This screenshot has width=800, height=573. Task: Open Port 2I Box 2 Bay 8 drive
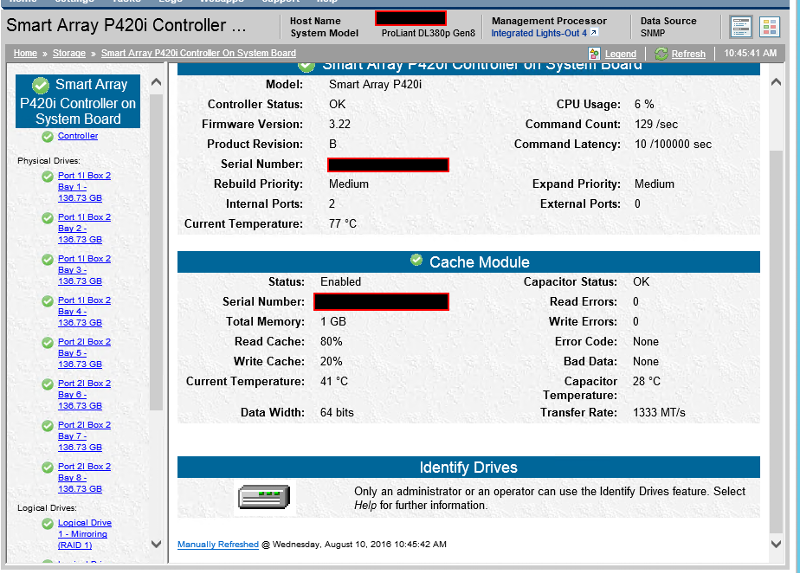tap(84, 478)
